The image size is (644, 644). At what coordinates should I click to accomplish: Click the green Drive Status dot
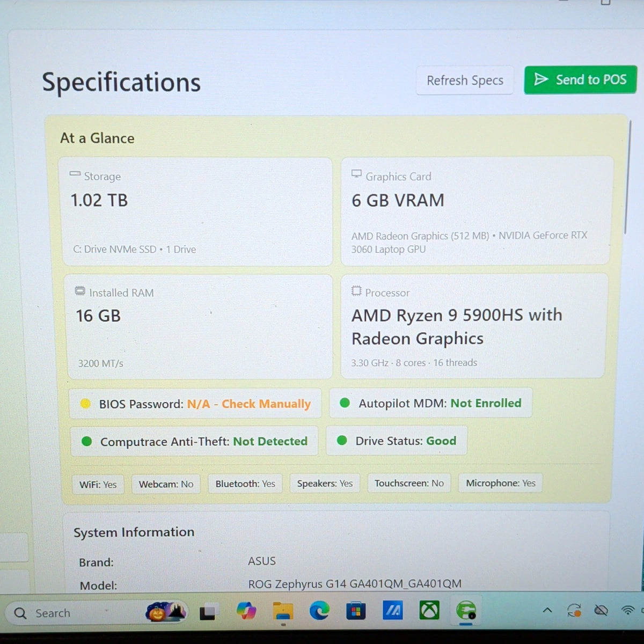pyautogui.click(x=342, y=440)
